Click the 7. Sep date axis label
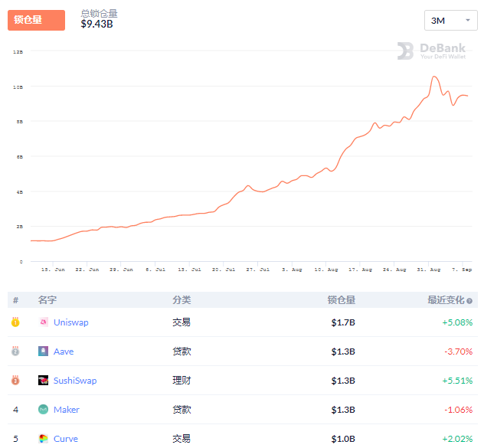 (462, 270)
